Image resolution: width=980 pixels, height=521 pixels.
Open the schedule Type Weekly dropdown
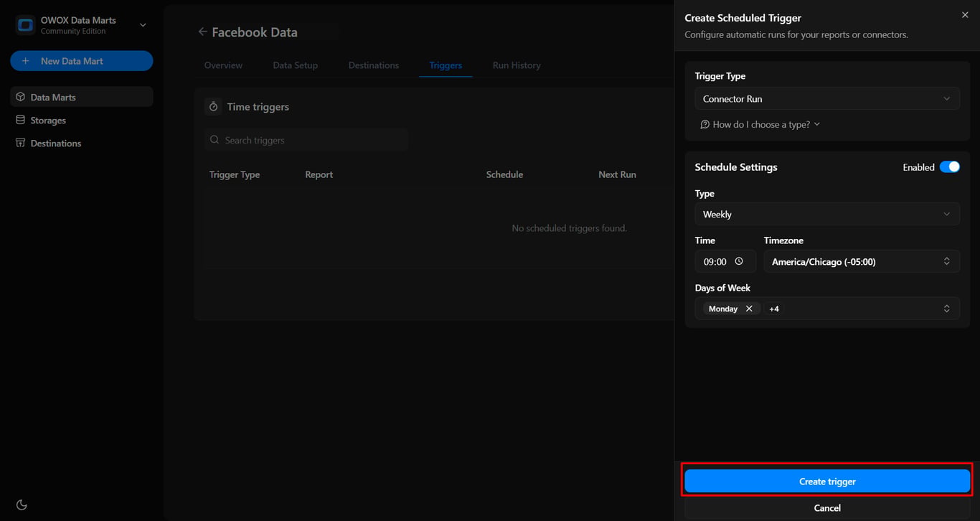[x=827, y=214]
